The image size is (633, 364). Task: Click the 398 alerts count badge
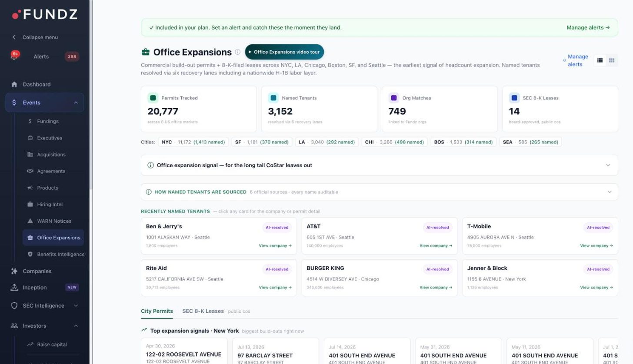tap(72, 56)
